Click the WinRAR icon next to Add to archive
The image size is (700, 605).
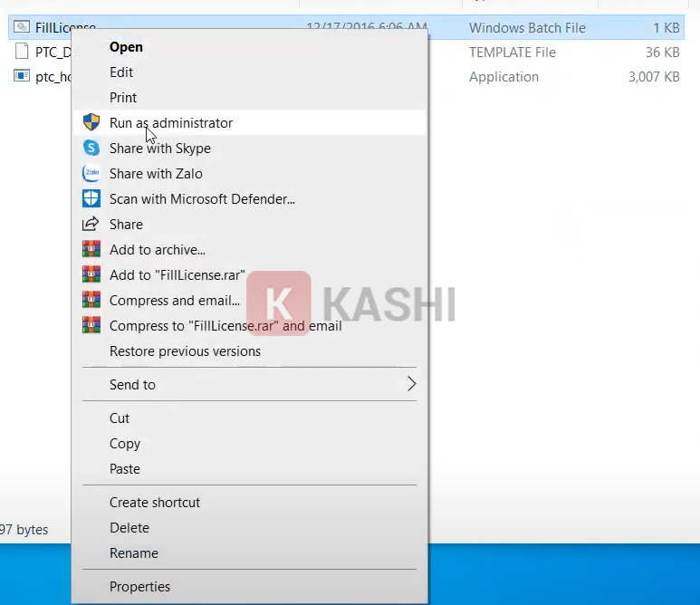pos(91,249)
